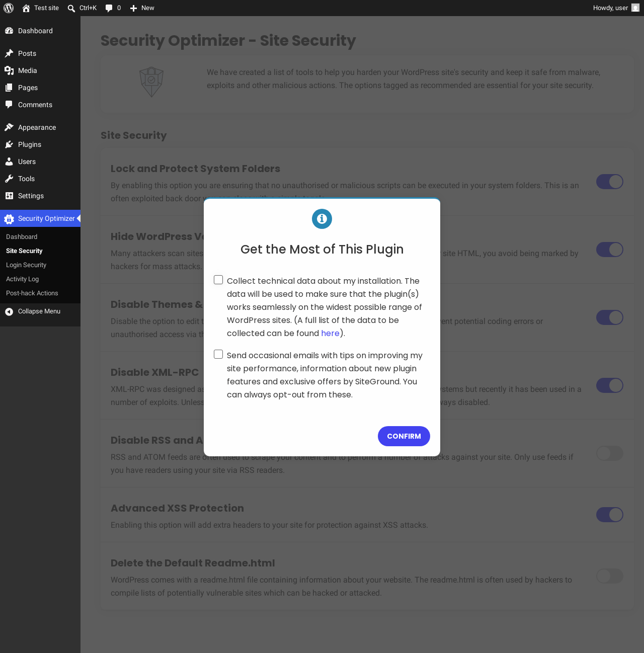Click the 'Advanced XSS Protection' heading
The image size is (644, 653).
[177, 508]
